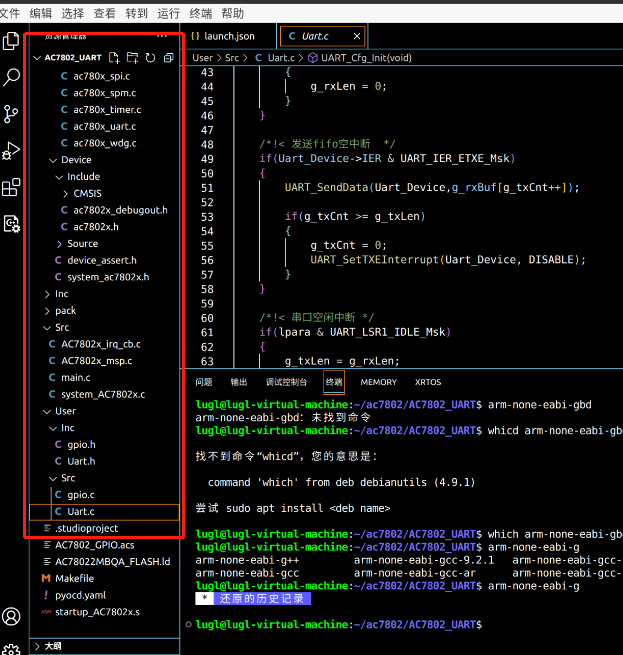Collapse all folders in explorer

(168, 58)
